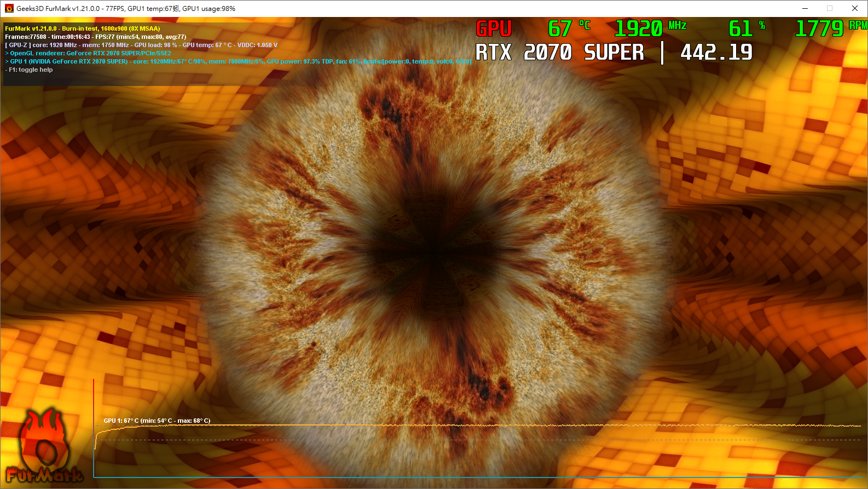Viewport: 868px width, 489px height.
Task: Click the FurMark flame logo
Action: pyautogui.click(x=44, y=446)
